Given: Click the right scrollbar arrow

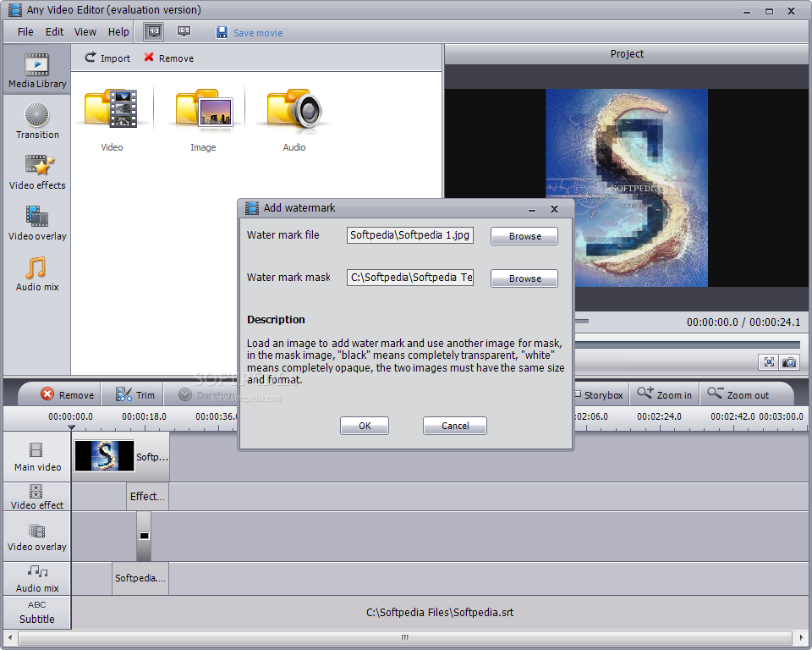Looking at the screenshot, I should point(802,637).
